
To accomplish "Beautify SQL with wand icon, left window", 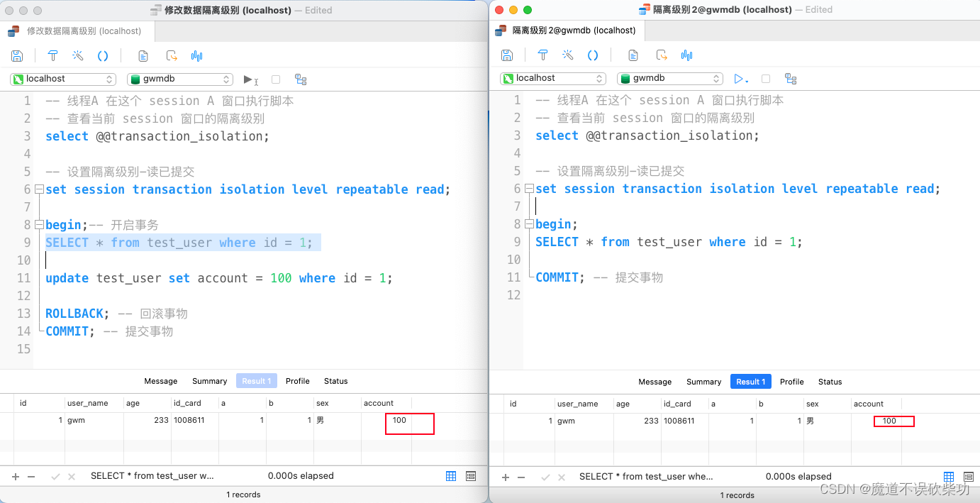I will pyautogui.click(x=78, y=56).
